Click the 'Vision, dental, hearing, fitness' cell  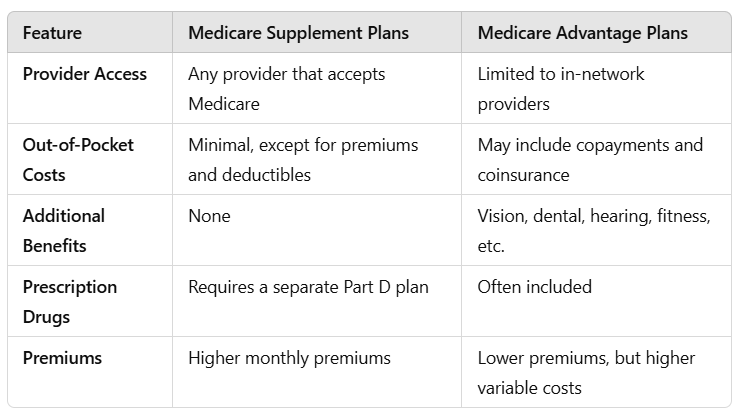(x=594, y=231)
